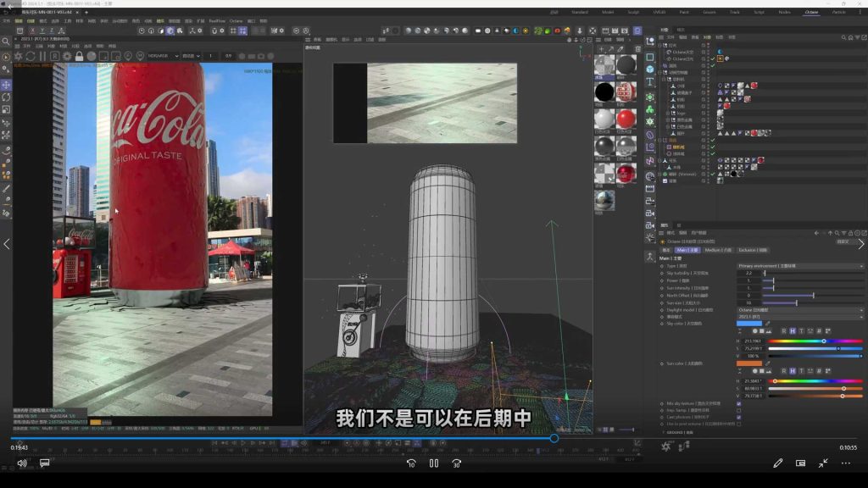Open the Exclusion tab in attributes
Image resolution: width=868 pixels, height=488 pixels.
[752, 250]
